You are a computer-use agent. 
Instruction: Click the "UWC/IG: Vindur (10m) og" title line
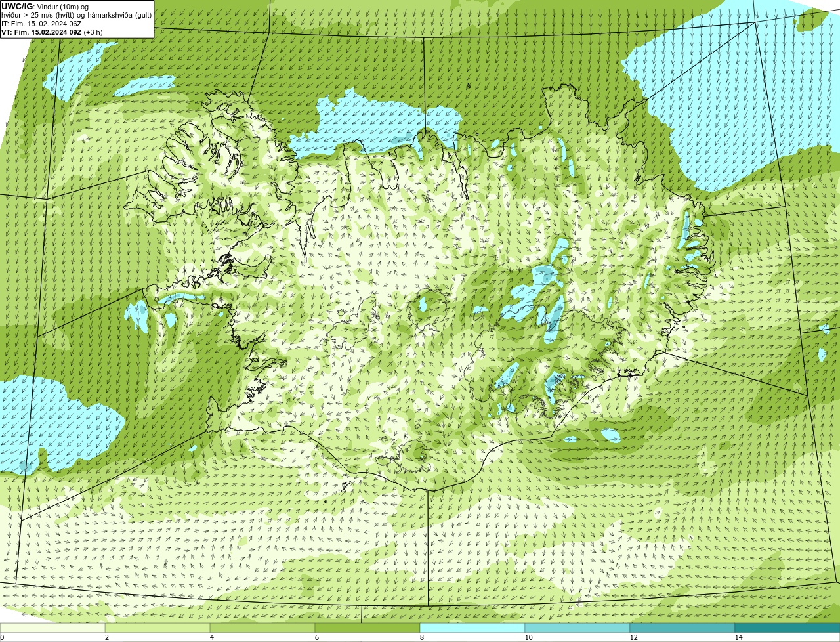pos(45,6)
